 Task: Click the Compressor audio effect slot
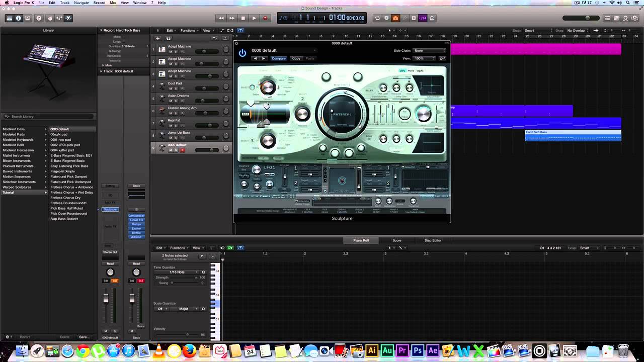136,216
